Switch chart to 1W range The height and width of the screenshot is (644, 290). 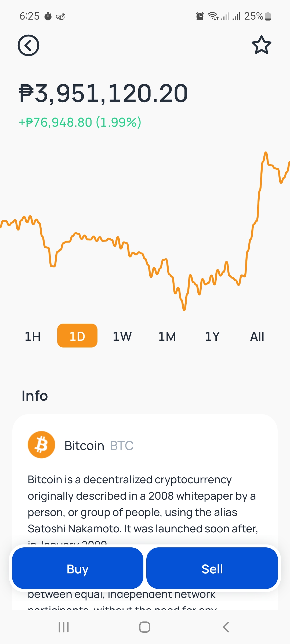pyautogui.click(x=122, y=336)
